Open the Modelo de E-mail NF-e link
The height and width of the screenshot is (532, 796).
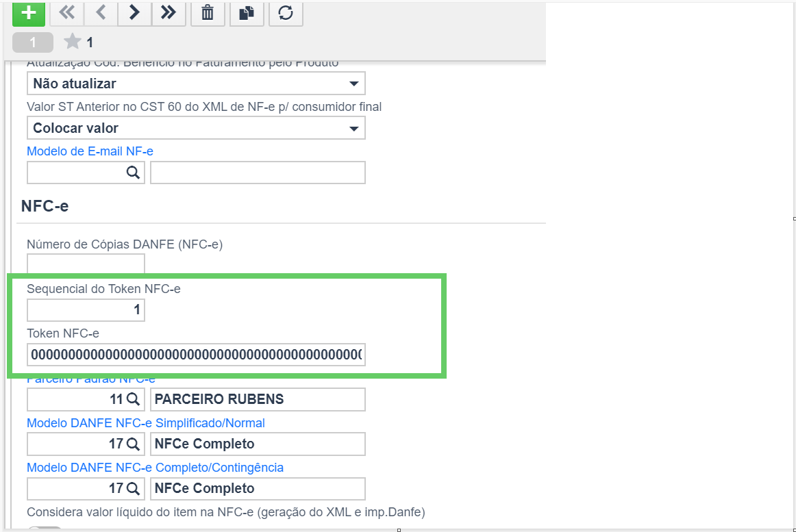(x=90, y=151)
